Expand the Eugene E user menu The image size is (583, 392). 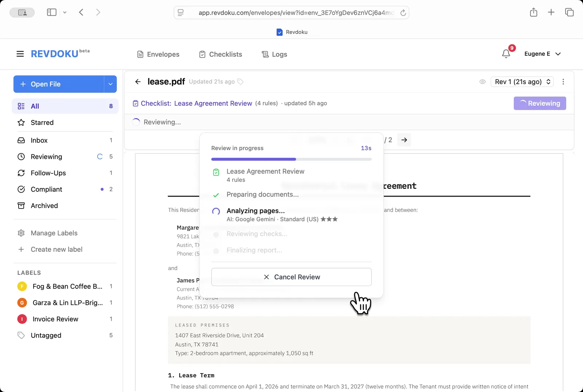click(x=542, y=54)
